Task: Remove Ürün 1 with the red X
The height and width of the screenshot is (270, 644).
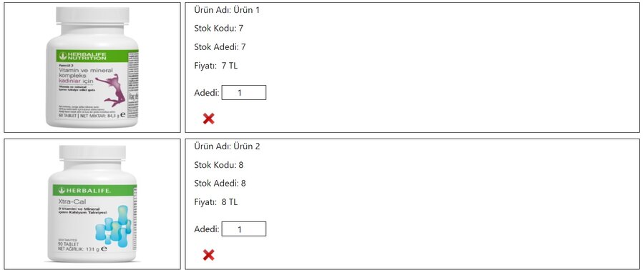Action: point(209,119)
